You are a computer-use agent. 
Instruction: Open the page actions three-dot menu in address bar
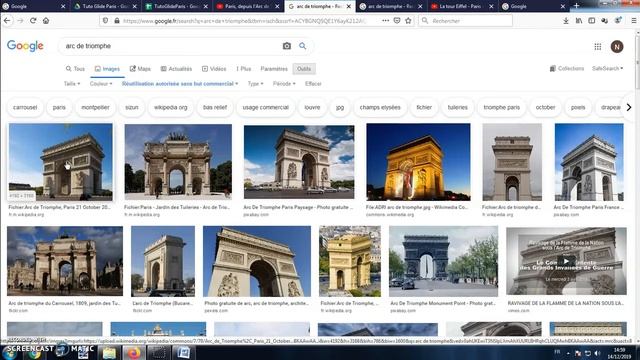pyautogui.click(x=385, y=20)
